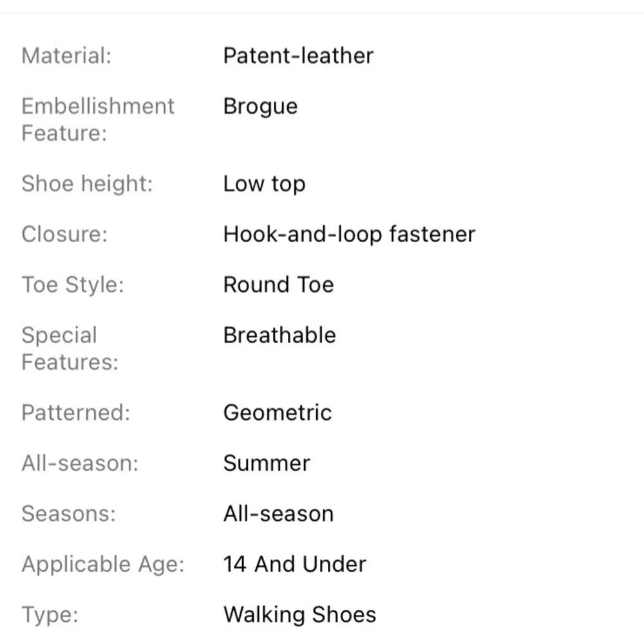Click the Walking Shoes type value

pyautogui.click(x=300, y=615)
